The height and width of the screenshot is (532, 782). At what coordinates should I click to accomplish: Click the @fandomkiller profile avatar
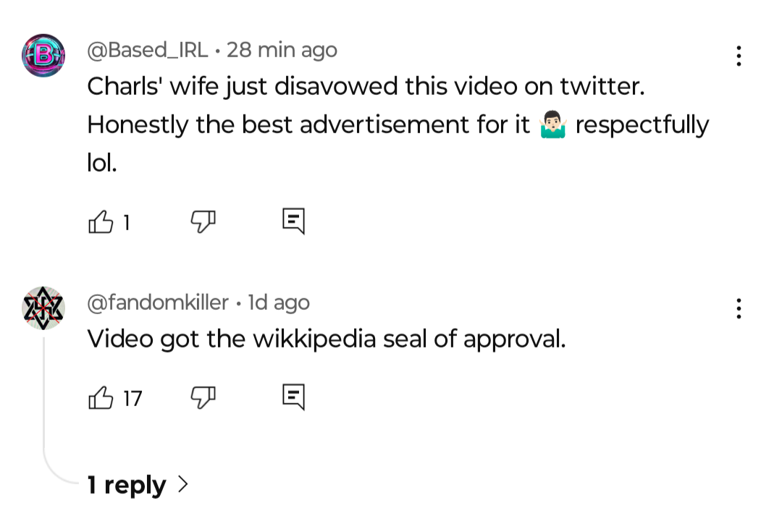click(43, 308)
